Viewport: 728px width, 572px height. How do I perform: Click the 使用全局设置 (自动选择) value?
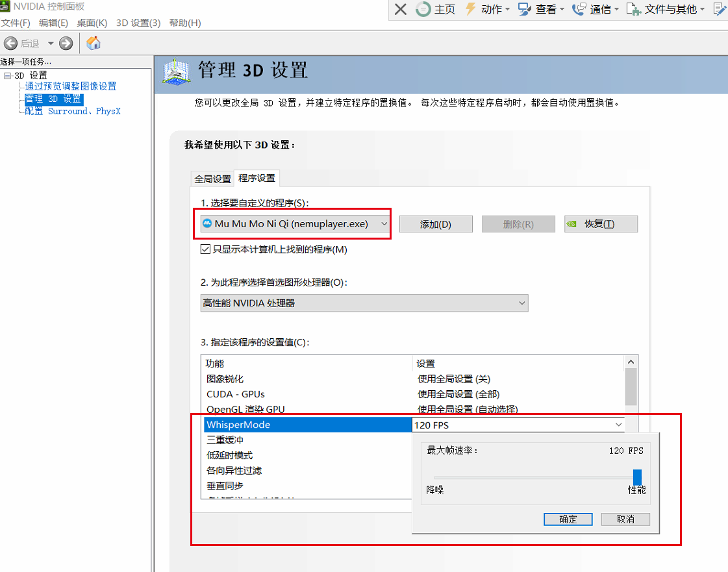coord(468,409)
